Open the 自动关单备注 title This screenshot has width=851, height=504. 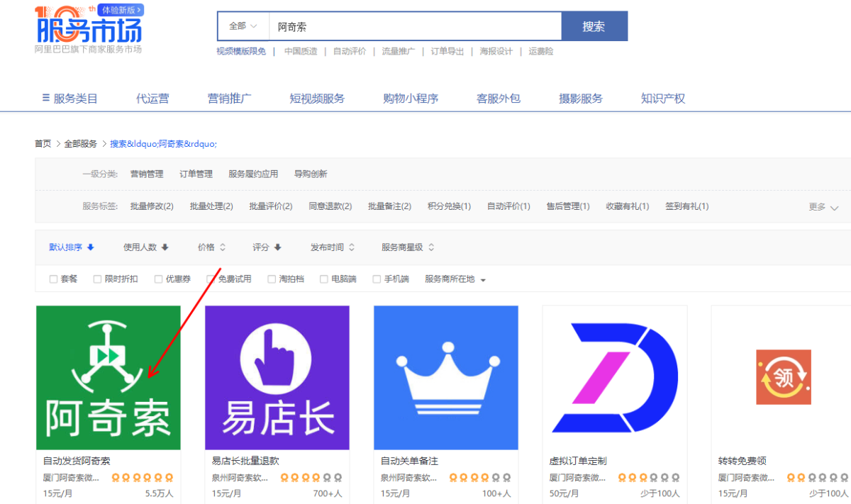point(409,461)
